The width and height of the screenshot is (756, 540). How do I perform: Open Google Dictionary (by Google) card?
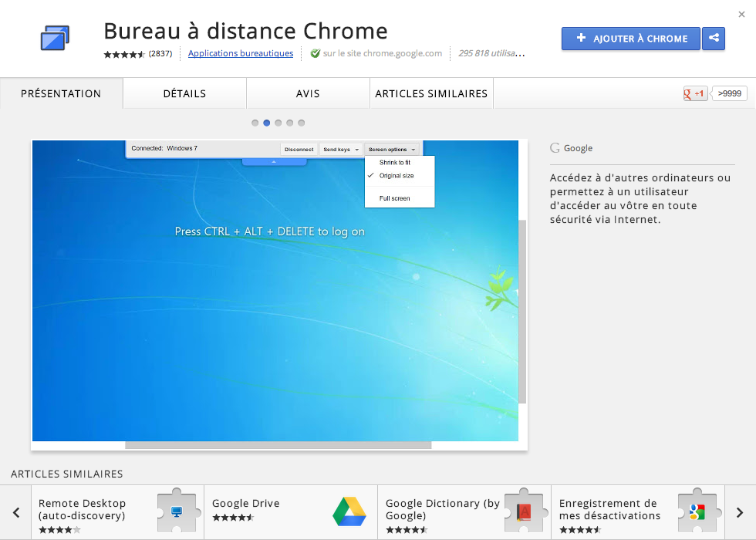pyautogui.click(x=464, y=512)
